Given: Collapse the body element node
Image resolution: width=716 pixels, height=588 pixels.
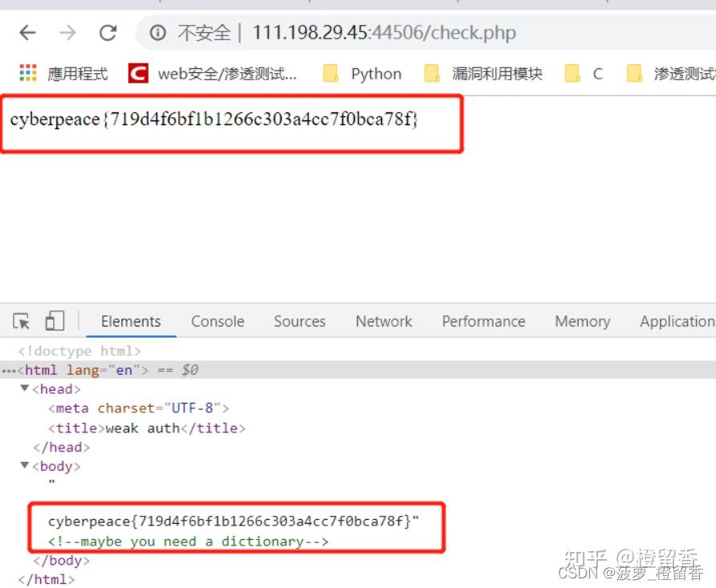Looking at the screenshot, I should [x=24, y=466].
